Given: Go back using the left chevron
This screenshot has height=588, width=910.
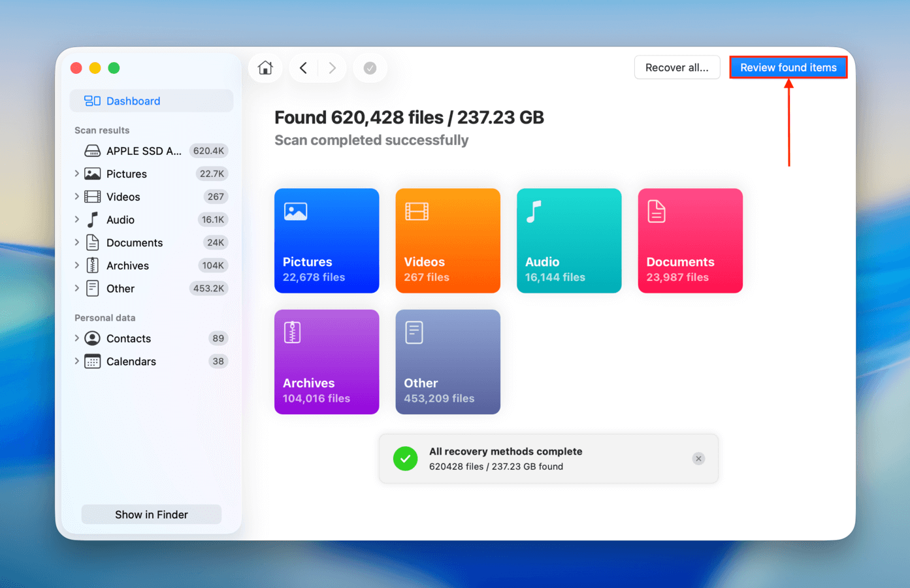Looking at the screenshot, I should pos(303,68).
